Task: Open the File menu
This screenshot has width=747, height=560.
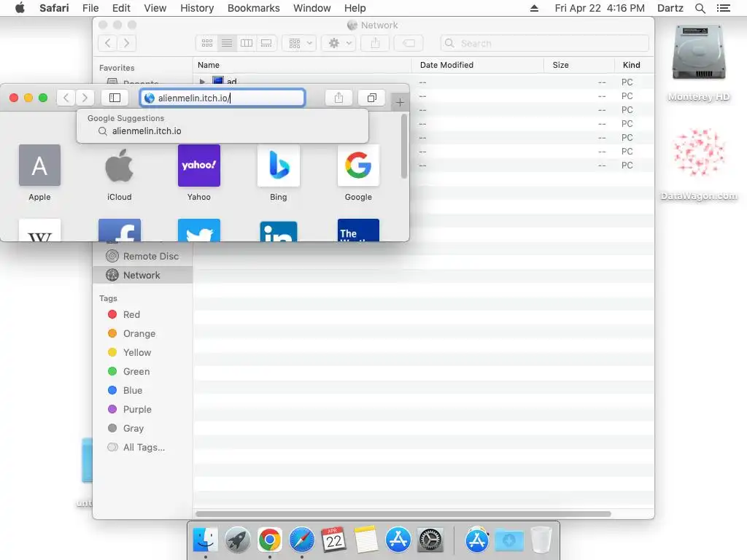Action: click(x=90, y=8)
